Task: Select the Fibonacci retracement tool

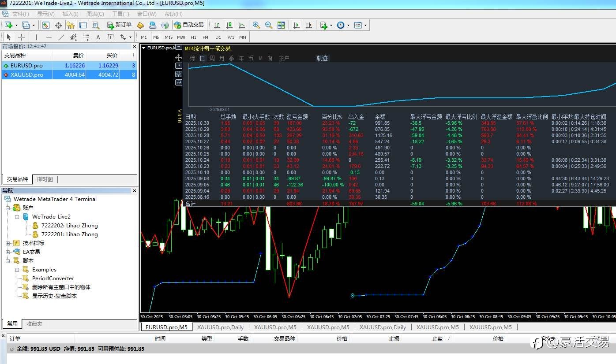Action: [x=86, y=37]
